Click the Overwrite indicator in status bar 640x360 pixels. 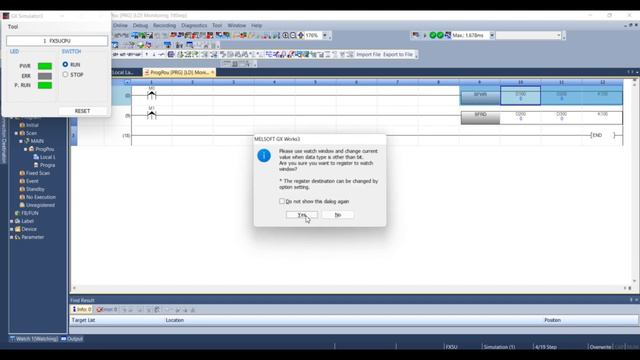click(x=600, y=347)
